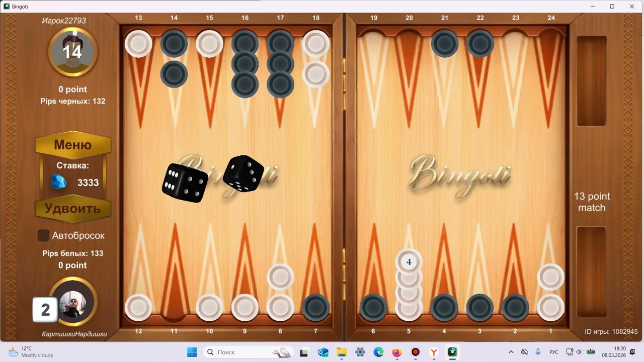Viewport: 644px width, 362px height.
Task: Open the Меню button
Action: click(73, 145)
